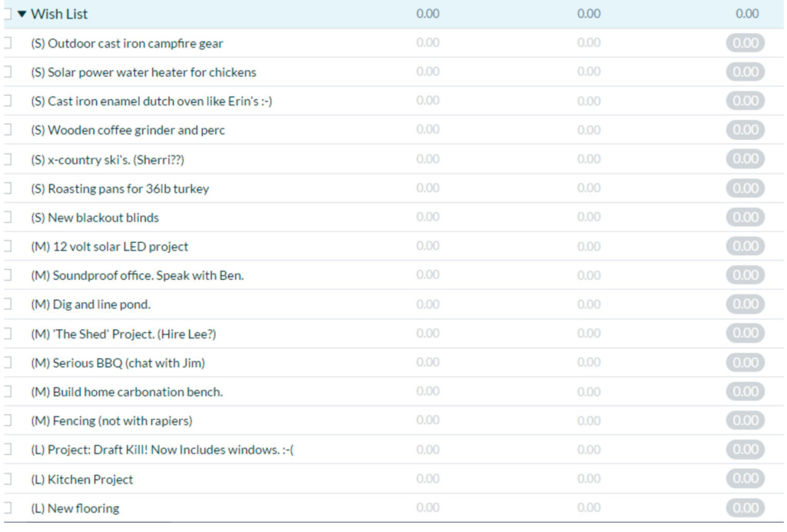The image size is (787, 532).
Task: Select '(L) Kitchen Project' category name
Action: tap(82, 480)
